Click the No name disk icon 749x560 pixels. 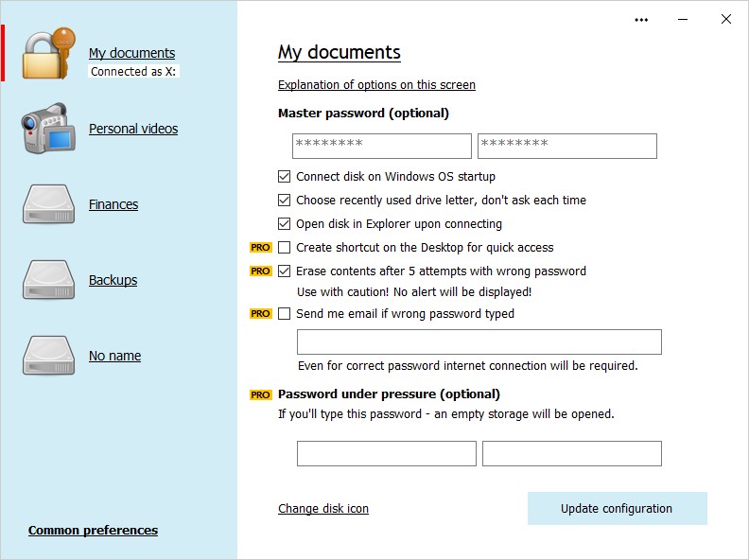pos(48,356)
